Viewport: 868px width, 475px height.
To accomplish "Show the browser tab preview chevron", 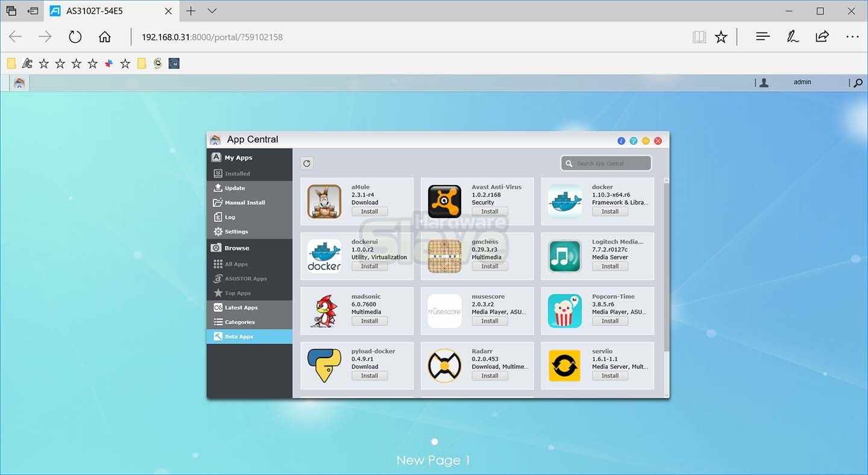I will (212, 11).
